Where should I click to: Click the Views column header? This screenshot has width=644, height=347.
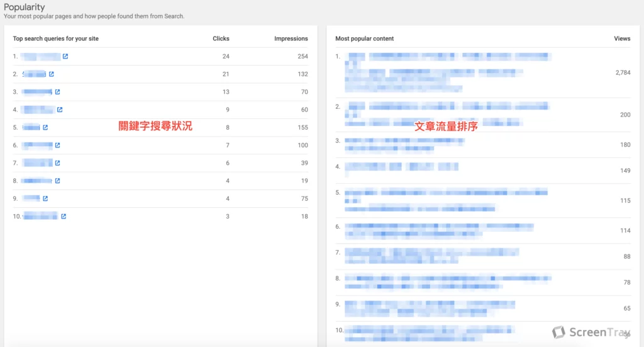[x=622, y=38]
